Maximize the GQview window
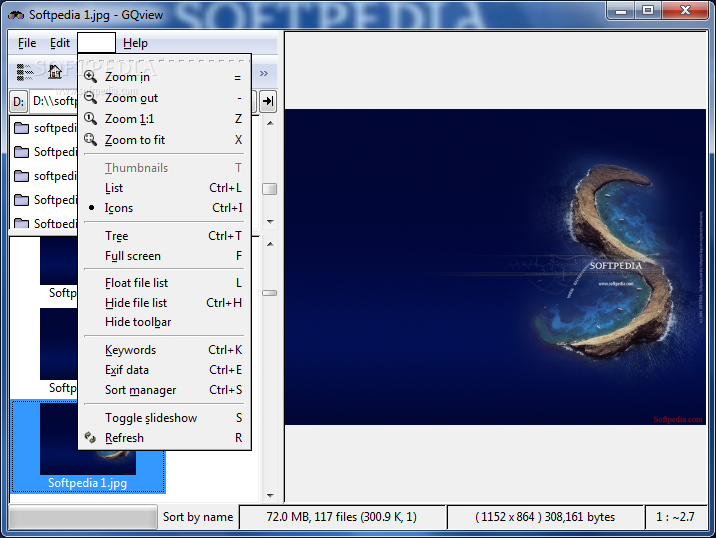Image resolution: width=716 pixels, height=538 pixels. [x=648, y=11]
